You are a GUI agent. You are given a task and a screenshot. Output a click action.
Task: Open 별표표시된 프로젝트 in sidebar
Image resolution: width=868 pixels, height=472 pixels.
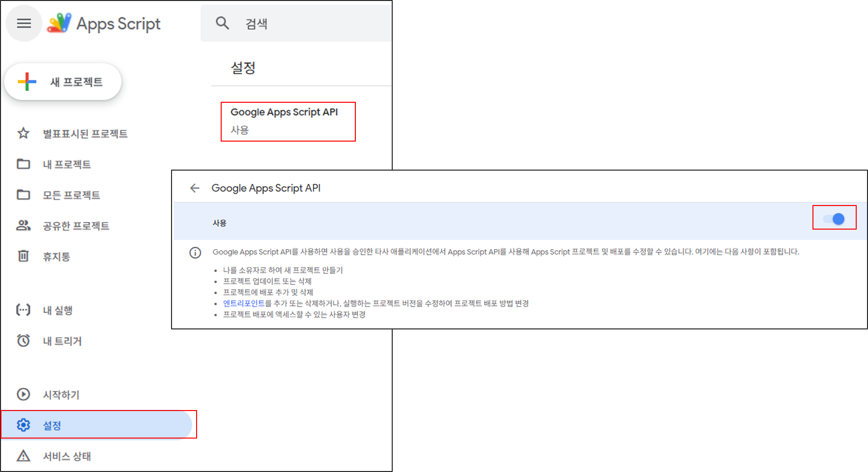coord(85,134)
